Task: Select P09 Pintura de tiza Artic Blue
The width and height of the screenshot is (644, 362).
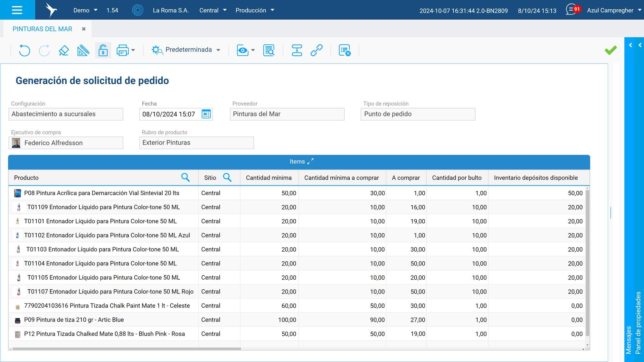Action: click(x=297, y=320)
